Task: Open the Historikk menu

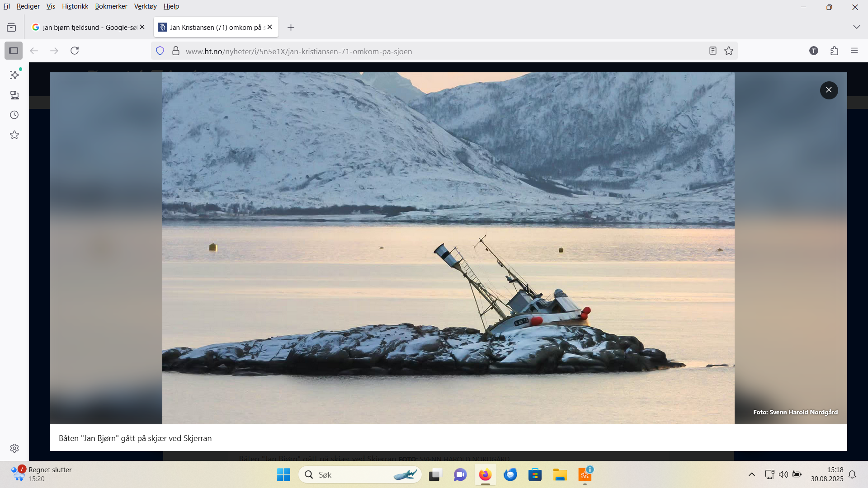Action: [x=75, y=6]
